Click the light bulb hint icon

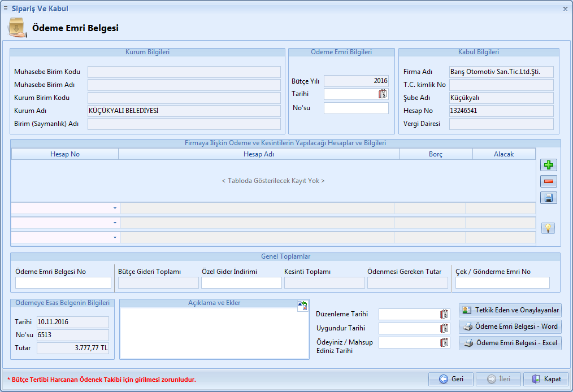tap(548, 228)
